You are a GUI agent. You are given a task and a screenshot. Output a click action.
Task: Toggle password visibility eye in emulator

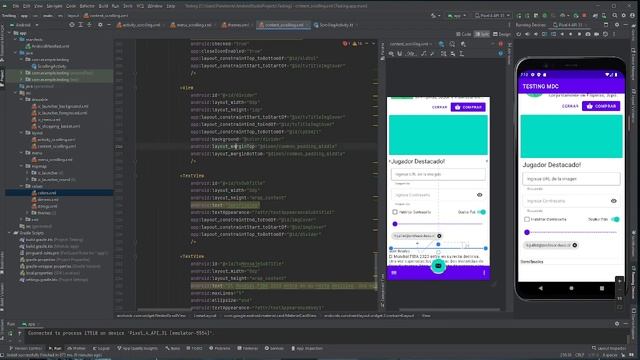(613, 201)
